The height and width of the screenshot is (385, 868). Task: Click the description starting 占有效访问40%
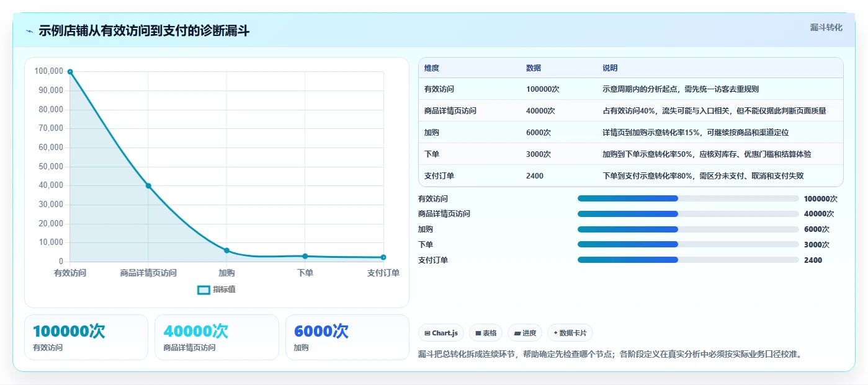pos(714,111)
